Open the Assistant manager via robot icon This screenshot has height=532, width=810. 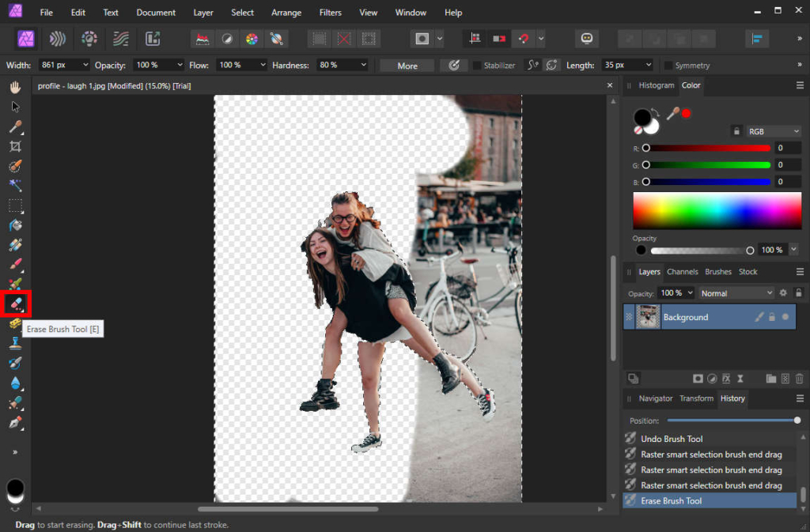(586, 38)
